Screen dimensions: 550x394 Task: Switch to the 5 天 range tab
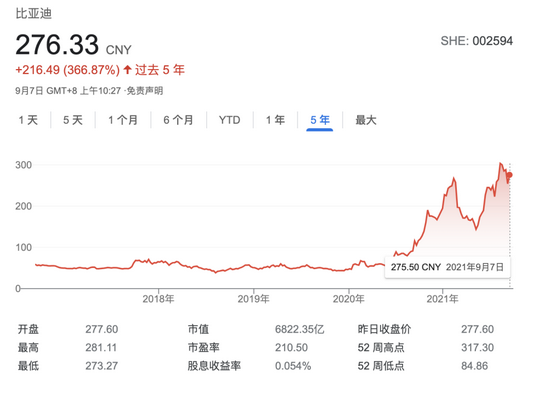pyautogui.click(x=73, y=120)
